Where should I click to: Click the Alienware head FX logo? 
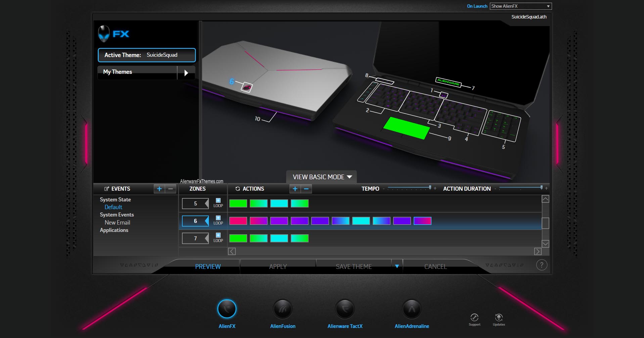point(113,34)
